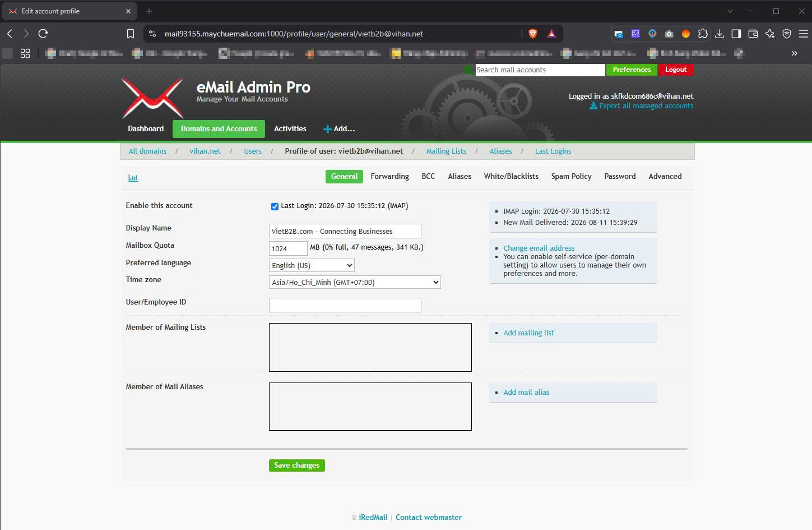Click the browser forward arrow
812x530 pixels.
pyautogui.click(x=26, y=34)
